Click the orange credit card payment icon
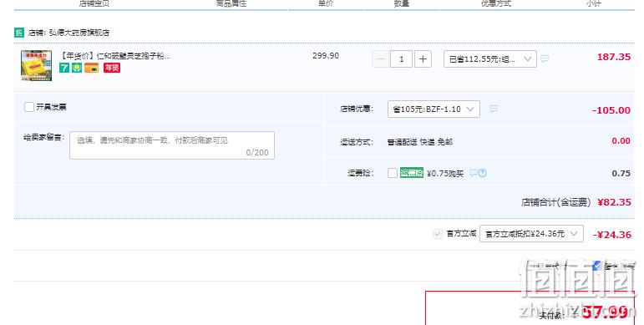Viewport: 644px width, 325px height. [x=92, y=68]
